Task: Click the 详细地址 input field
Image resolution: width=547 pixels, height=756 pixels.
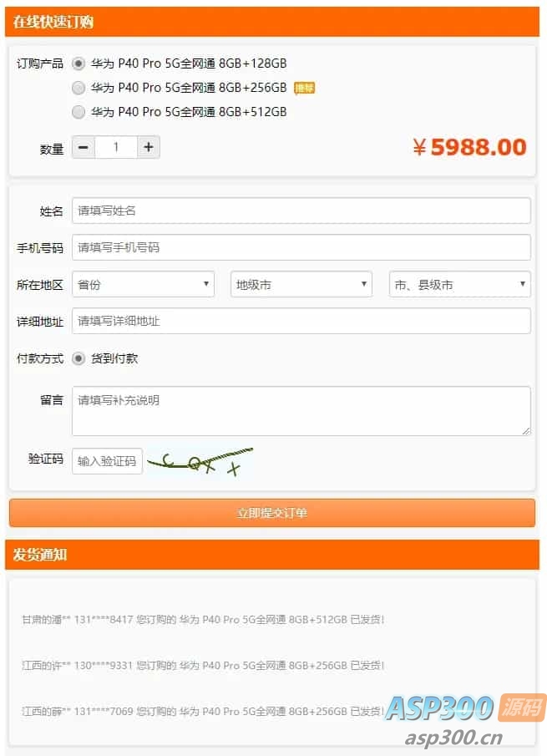Action: tap(301, 321)
